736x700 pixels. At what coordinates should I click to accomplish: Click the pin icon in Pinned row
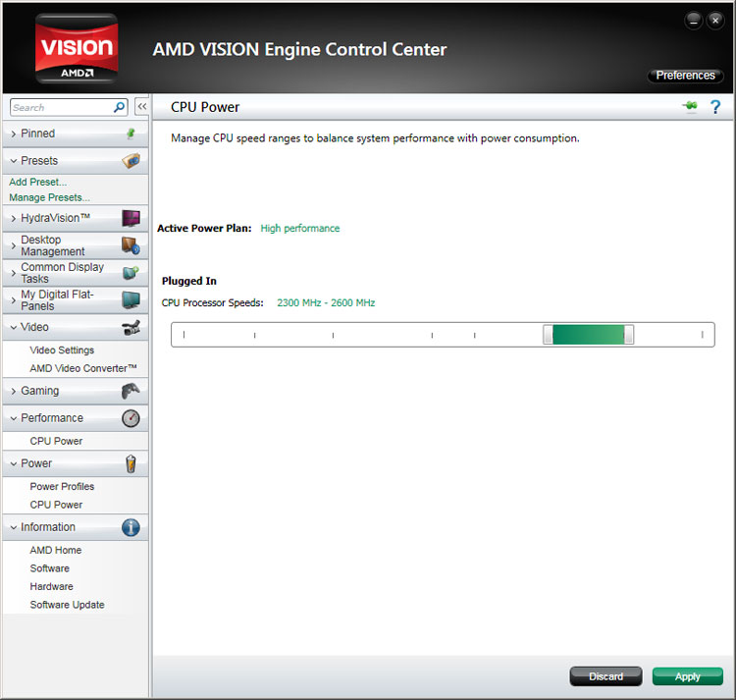(131, 134)
